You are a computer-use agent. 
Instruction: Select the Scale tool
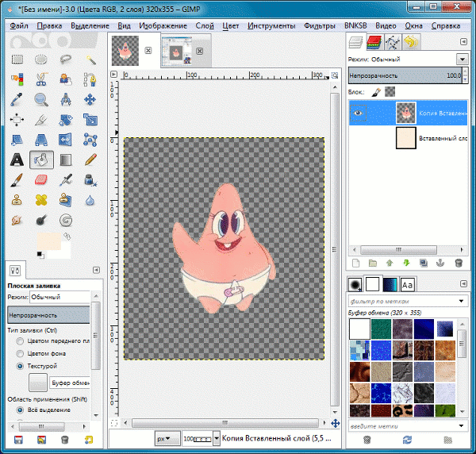(90, 120)
